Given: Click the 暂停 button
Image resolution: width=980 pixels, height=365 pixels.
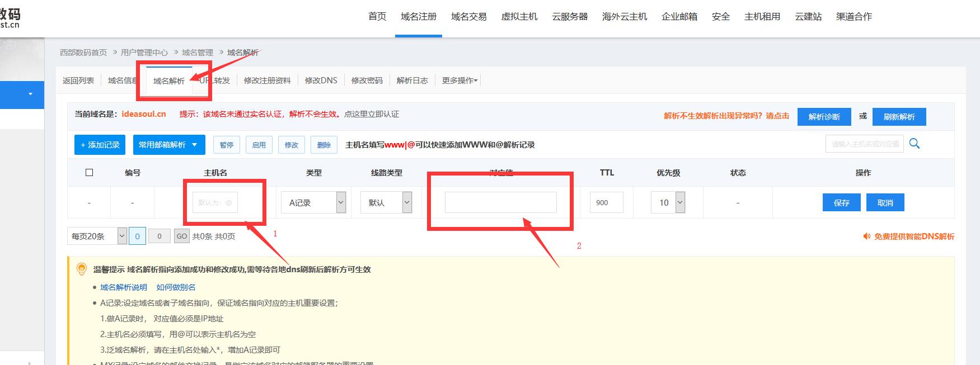Looking at the screenshot, I should point(227,145).
